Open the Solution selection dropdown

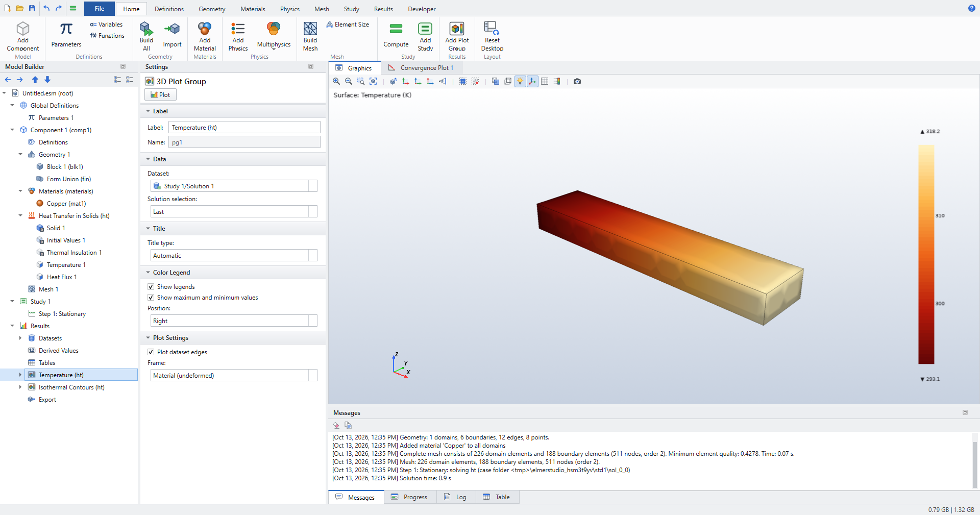tap(234, 212)
